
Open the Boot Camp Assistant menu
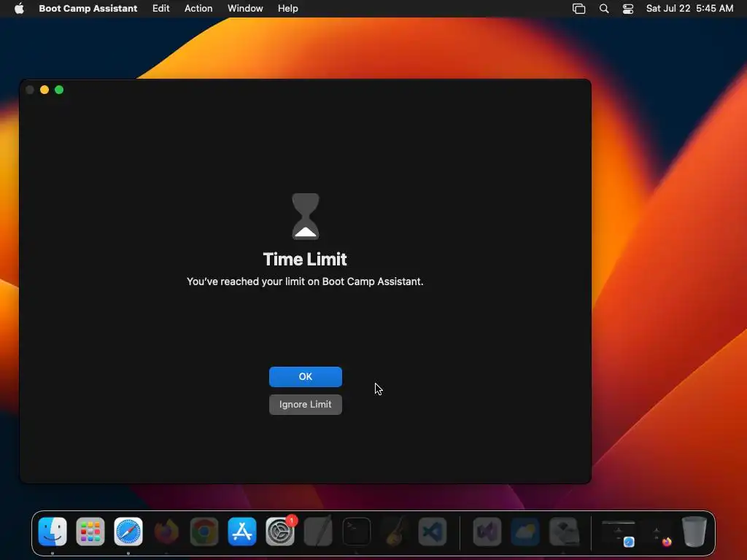tap(88, 9)
